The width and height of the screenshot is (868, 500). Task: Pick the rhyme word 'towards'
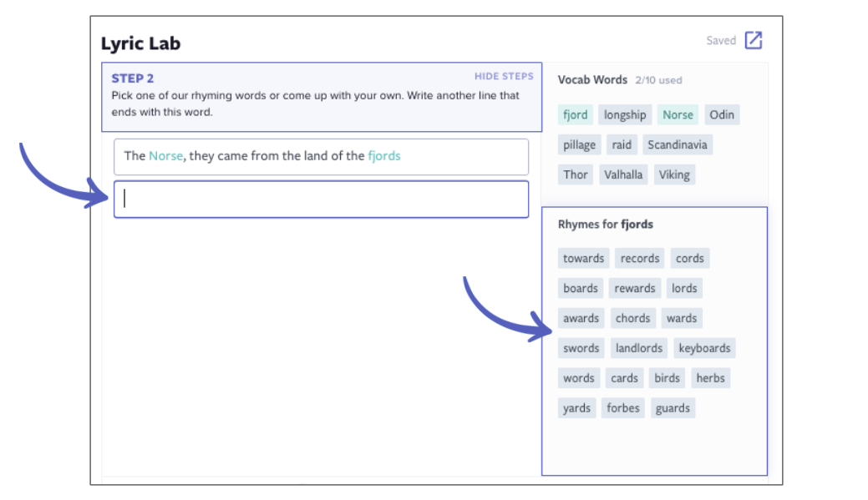(x=583, y=259)
